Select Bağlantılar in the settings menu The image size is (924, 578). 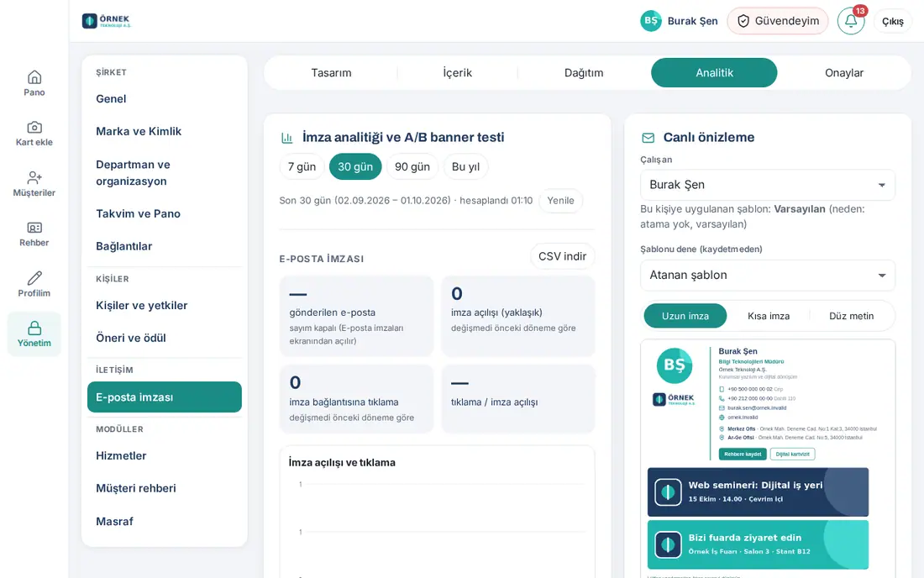[165, 246]
